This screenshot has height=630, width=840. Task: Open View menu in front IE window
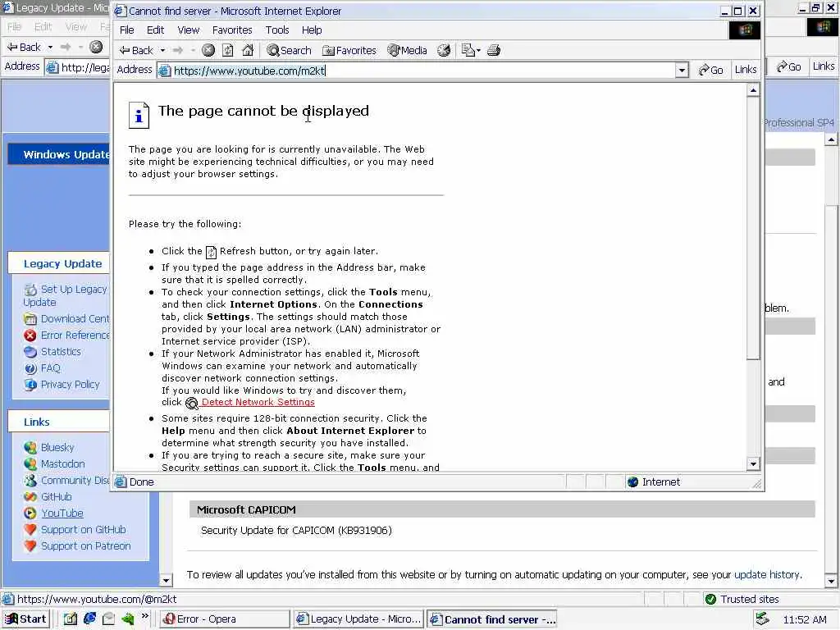point(188,30)
